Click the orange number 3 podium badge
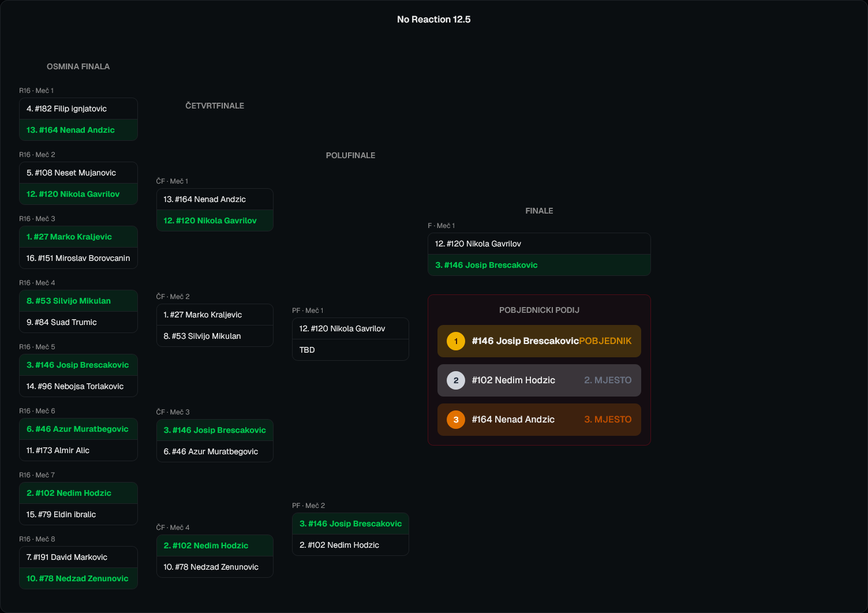 coord(456,420)
